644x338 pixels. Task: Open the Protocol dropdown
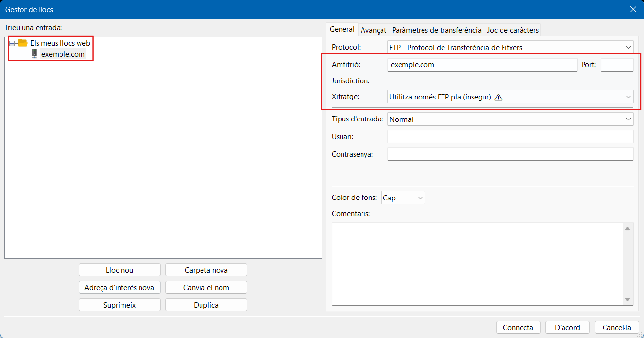click(x=510, y=47)
